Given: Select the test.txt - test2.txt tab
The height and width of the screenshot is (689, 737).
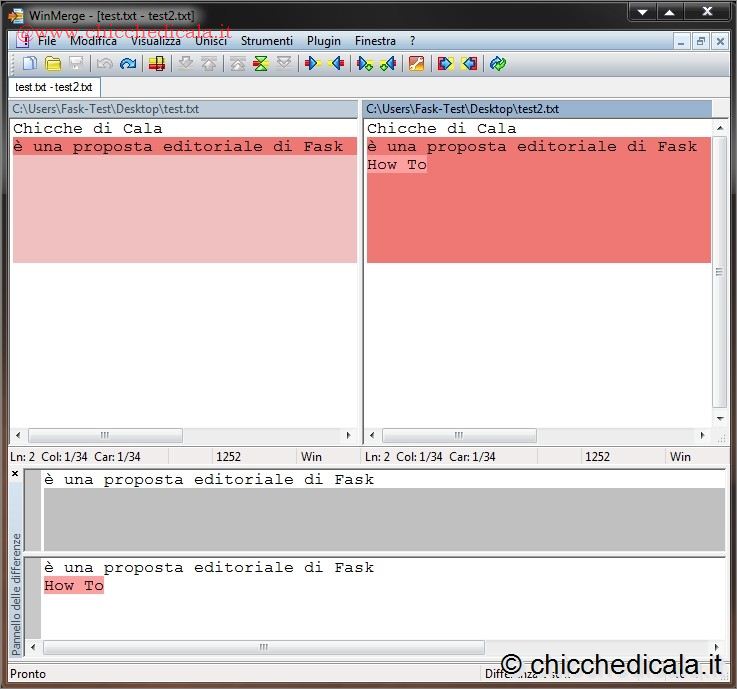Looking at the screenshot, I should coord(53,87).
